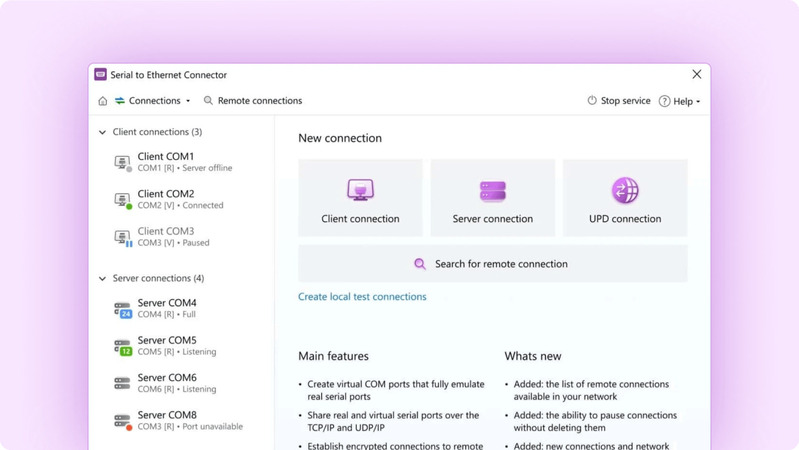Close the Serial to Ethernet Connector window
The height and width of the screenshot is (450, 799).
tap(697, 74)
